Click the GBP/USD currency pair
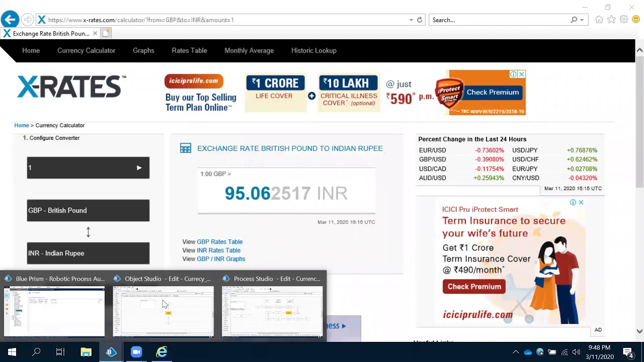The height and width of the screenshot is (362, 644). tap(432, 159)
